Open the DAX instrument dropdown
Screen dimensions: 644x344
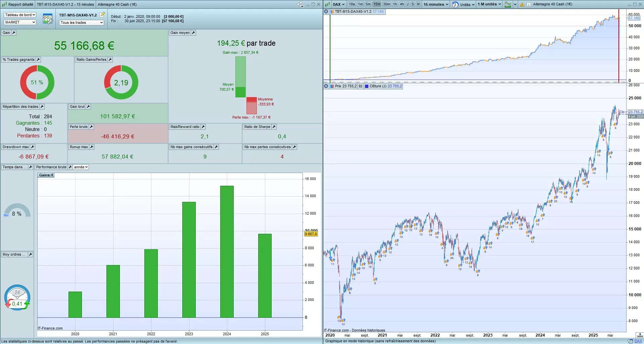pos(339,4)
